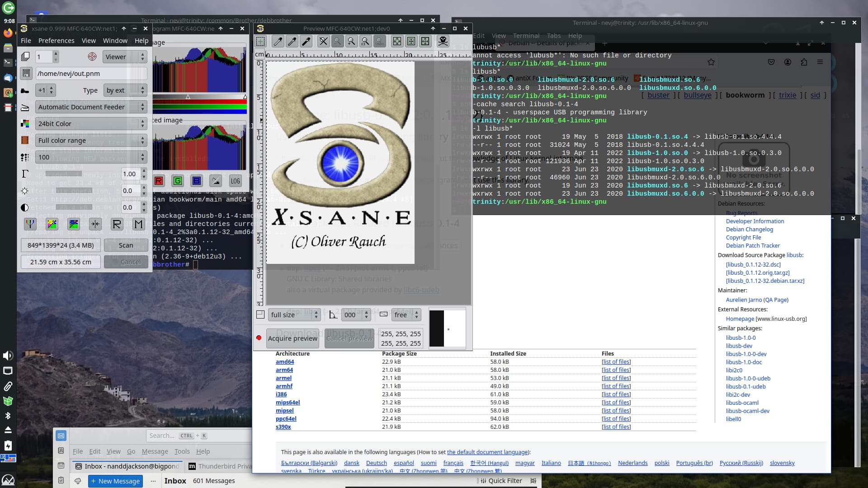Open the Preferences menu in xsane
Viewport: 868px width, 488px height.
(x=56, y=41)
